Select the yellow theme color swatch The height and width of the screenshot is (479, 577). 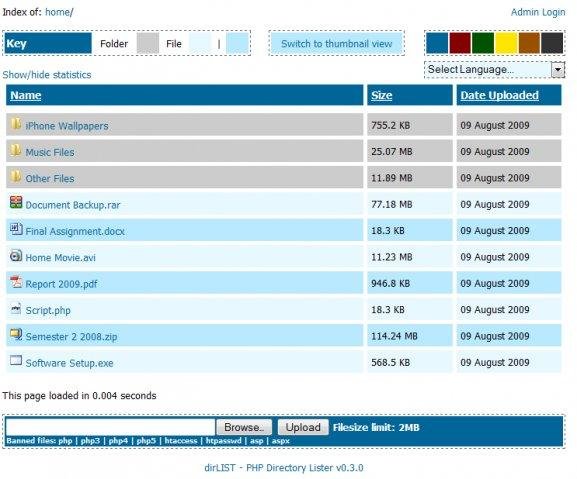click(x=506, y=43)
